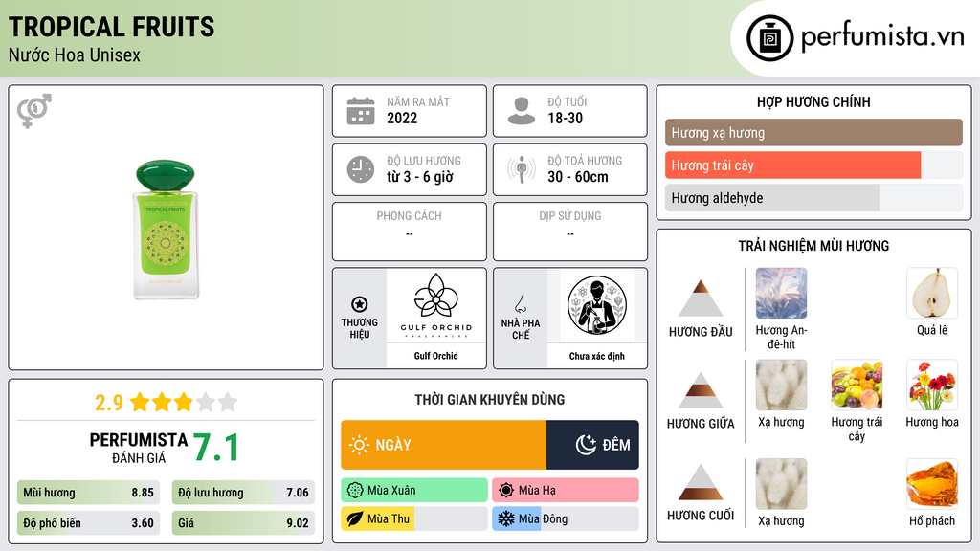The image size is (980, 551).
Task: Click the Mùa Thu season bar
Action: click(x=414, y=519)
